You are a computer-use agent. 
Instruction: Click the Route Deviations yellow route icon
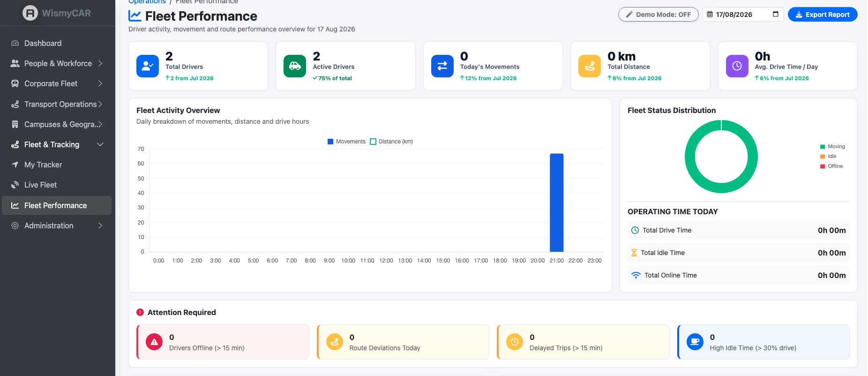click(335, 342)
